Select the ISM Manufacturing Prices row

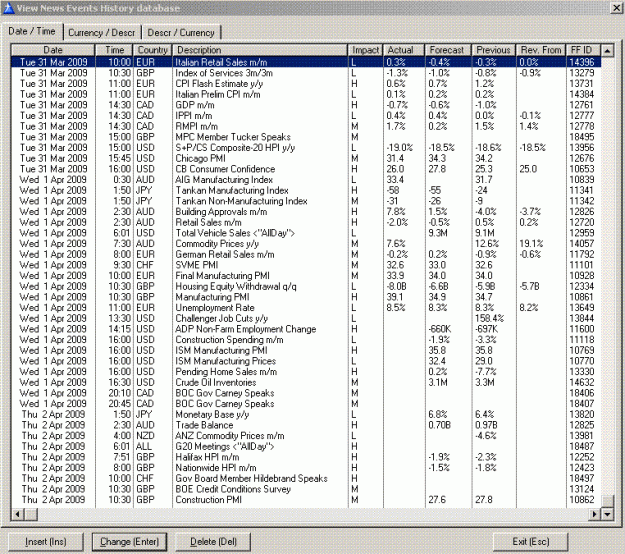point(306,361)
